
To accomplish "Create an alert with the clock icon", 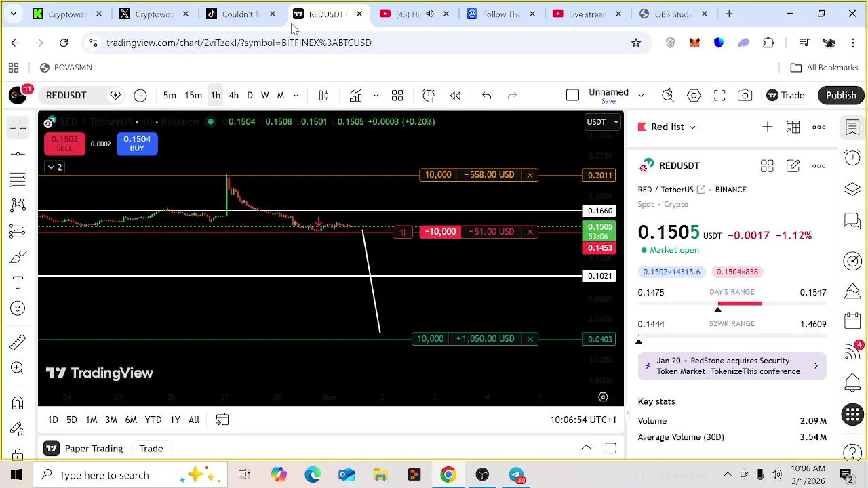I will (x=429, y=96).
